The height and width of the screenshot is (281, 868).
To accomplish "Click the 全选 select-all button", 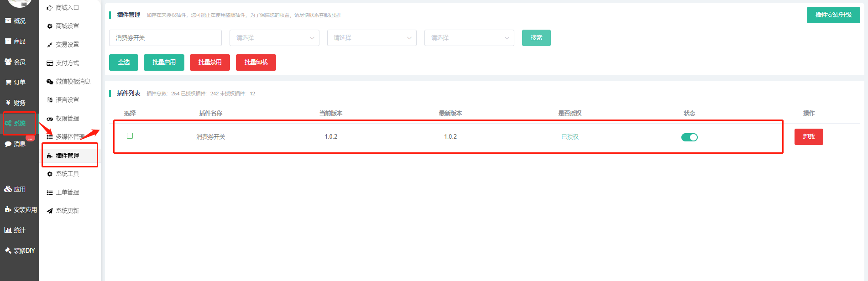I will pyautogui.click(x=124, y=62).
